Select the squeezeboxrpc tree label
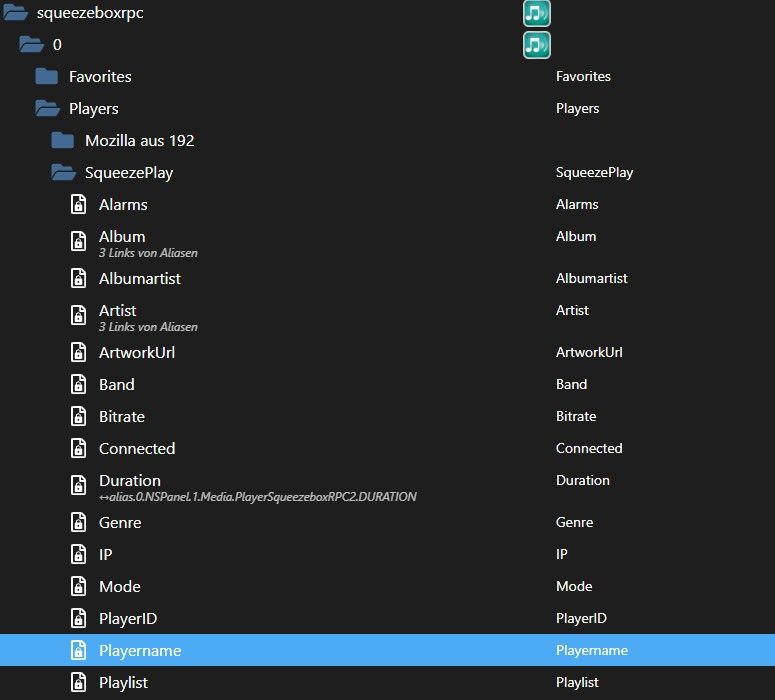The width and height of the screenshot is (775, 700). [90, 13]
